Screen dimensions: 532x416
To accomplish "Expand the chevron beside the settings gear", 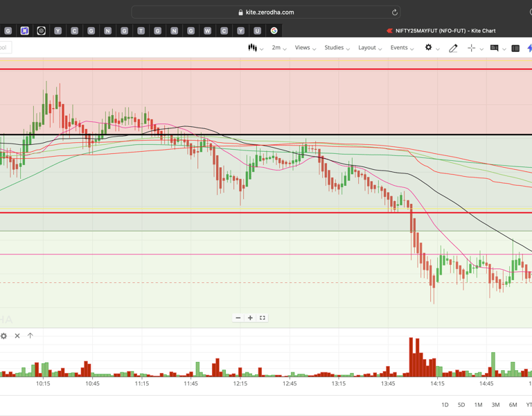I will (x=438, y=49).
